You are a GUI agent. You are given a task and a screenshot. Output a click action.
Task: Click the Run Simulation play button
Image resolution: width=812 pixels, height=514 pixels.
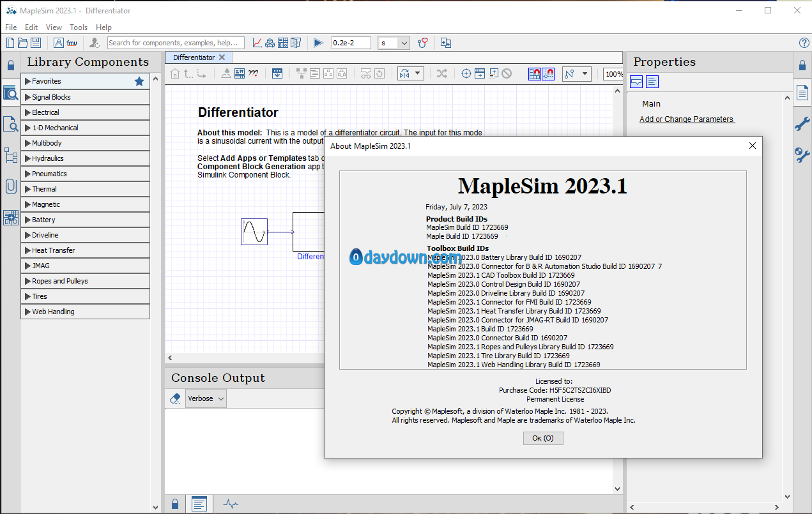pos(318,43)
